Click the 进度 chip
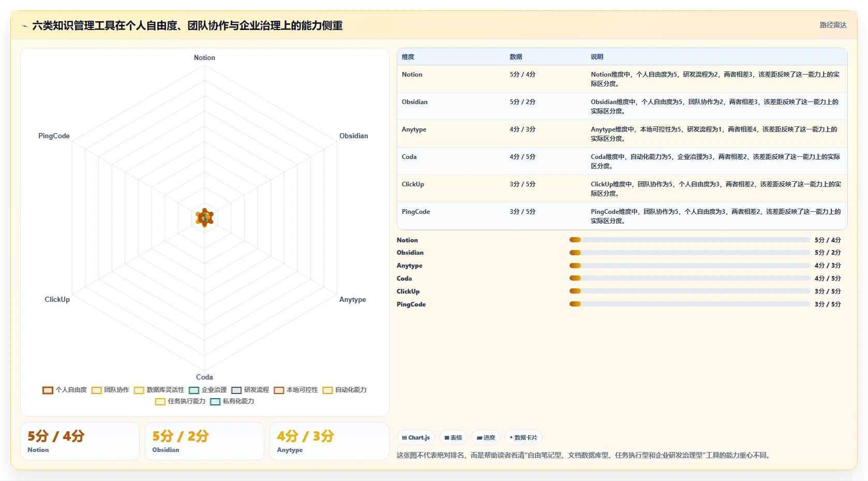The width and height of the screenshot is (868, 481). pyautogui.click(x=486, y=438)
